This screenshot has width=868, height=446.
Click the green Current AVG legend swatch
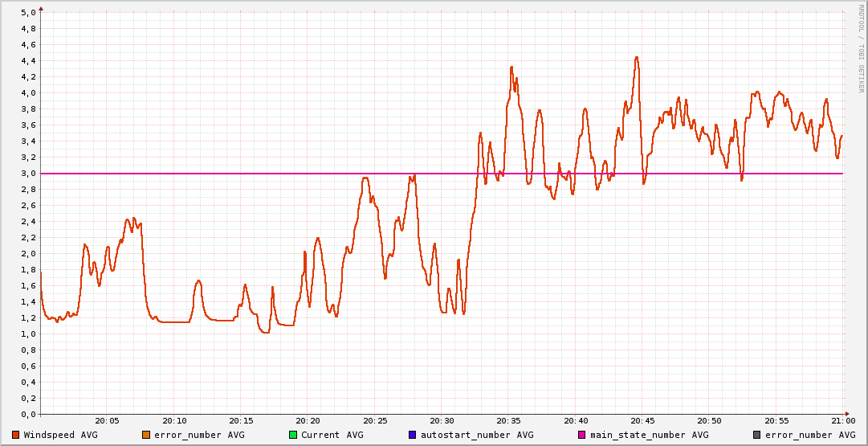coord(293,435)
